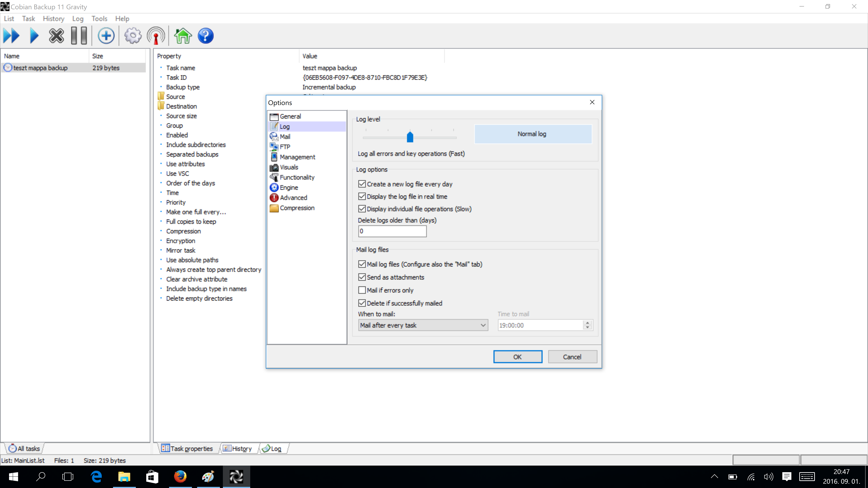Disable Delete if successfully mailed
The height and width of the screenshot is (488, 868).
(x=362, y=303)
